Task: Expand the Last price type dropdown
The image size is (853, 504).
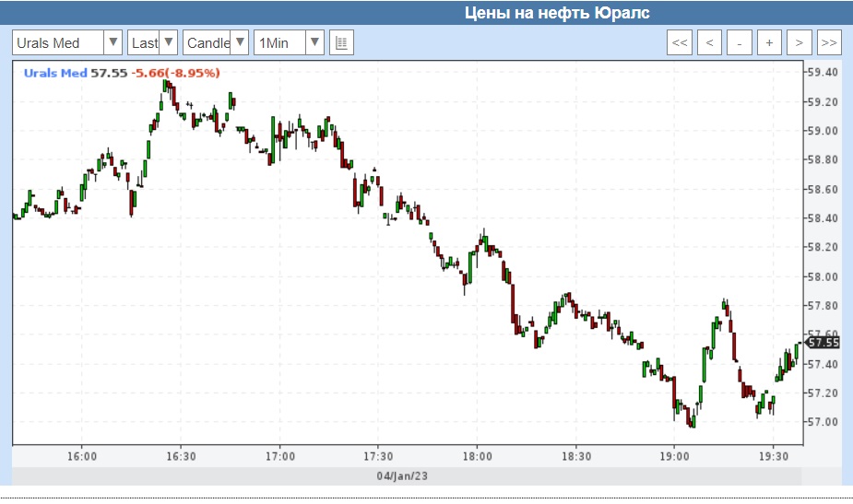Action: (153, 42)
